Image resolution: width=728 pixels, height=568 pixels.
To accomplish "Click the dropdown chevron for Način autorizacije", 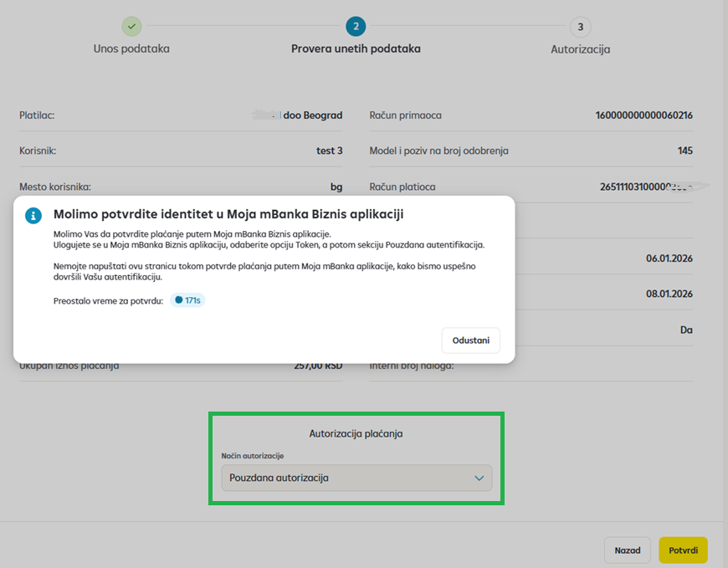I will click(x=479, y=478).
